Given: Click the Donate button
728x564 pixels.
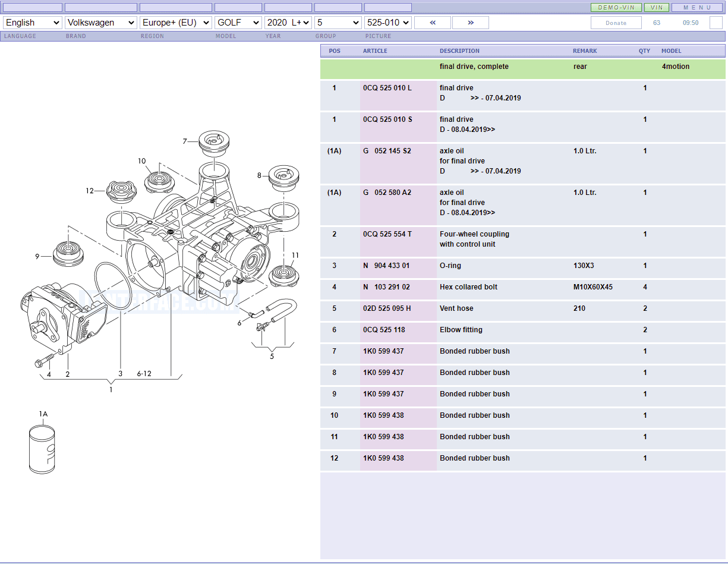Looking at the screenshot, I should pos(616,23).
